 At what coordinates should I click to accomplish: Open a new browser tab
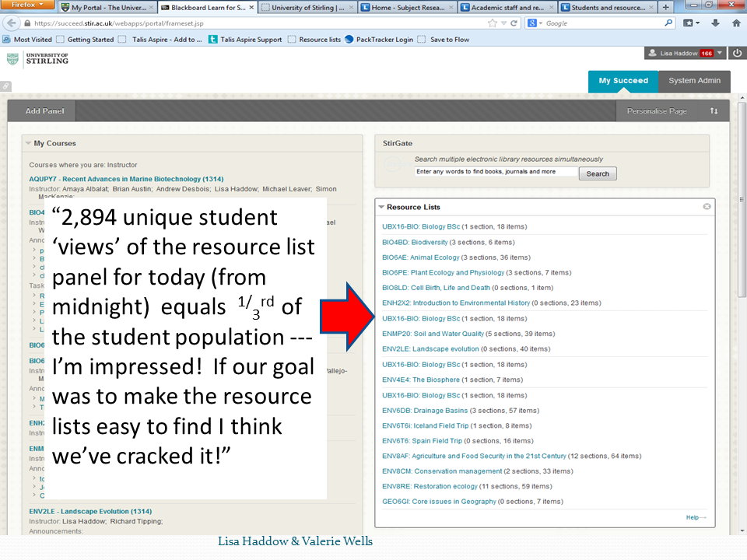pyautogui.click(x=665, y=7)
